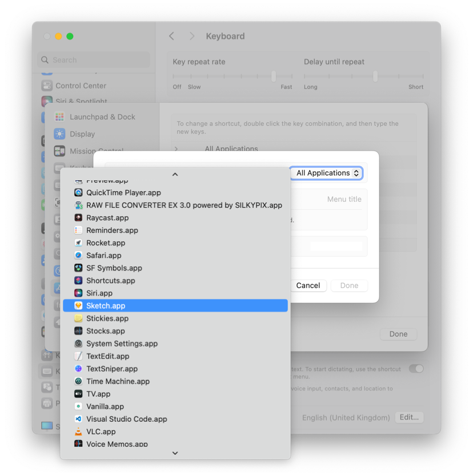Open the All Applications dropdown
The width and height of the screenshot is (473, 476).
pos(326,172)
